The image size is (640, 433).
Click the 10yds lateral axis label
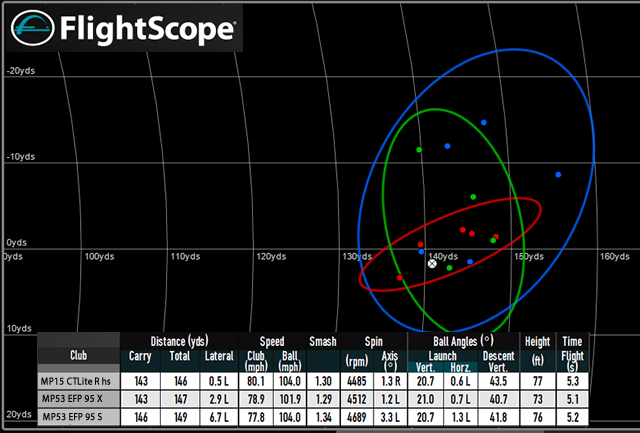pyautogui.click(x=19, y=329)
